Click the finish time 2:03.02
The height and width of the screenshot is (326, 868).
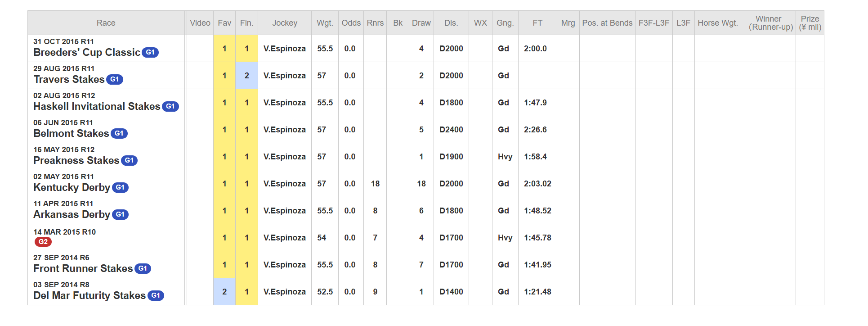(537, 184)
